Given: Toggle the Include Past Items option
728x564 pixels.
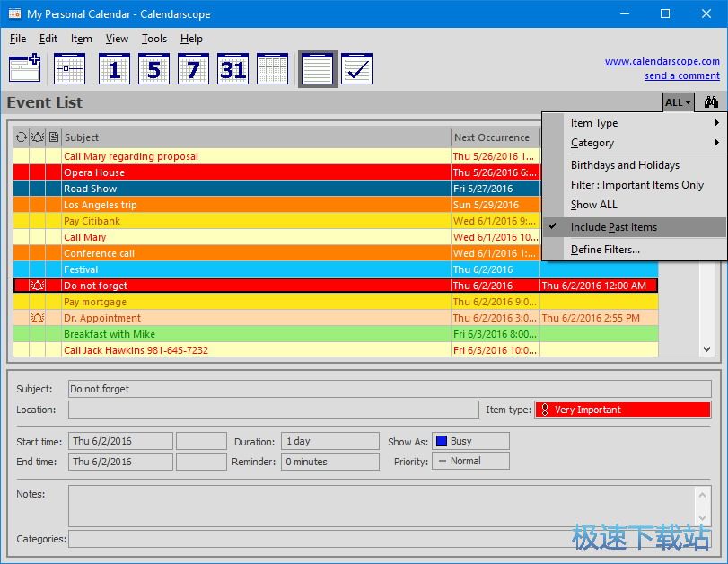Looking at the screenshot, I should [613, 227].
